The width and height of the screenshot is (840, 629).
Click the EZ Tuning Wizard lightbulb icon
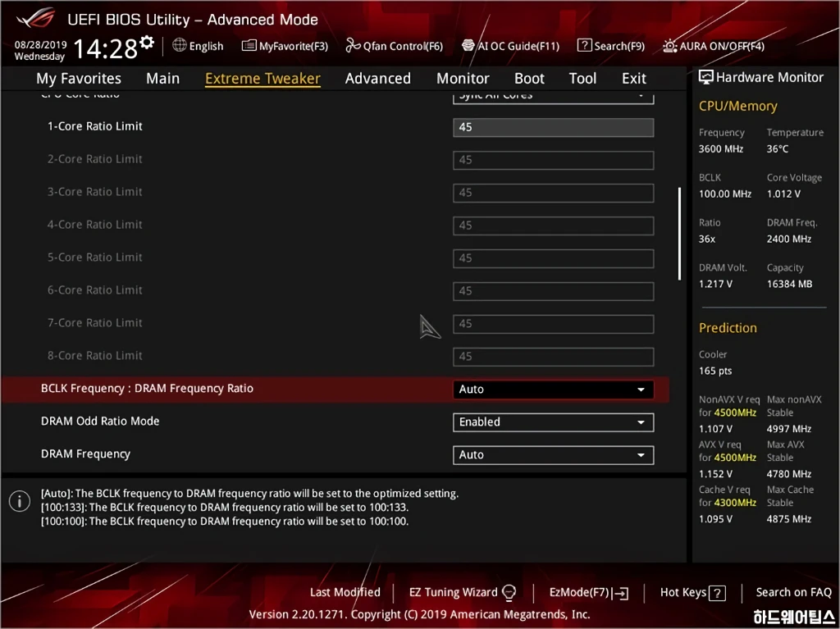[x=509, y=593]
